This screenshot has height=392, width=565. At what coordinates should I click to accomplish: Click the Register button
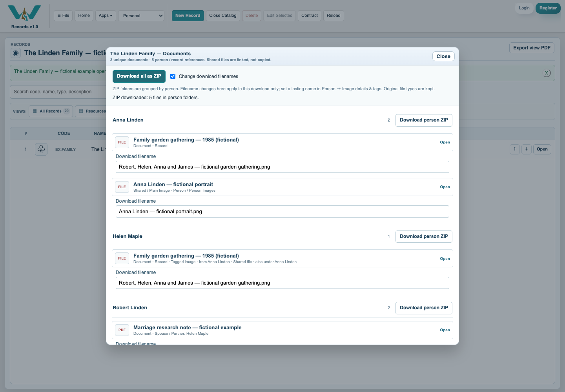tap(548, 8)
